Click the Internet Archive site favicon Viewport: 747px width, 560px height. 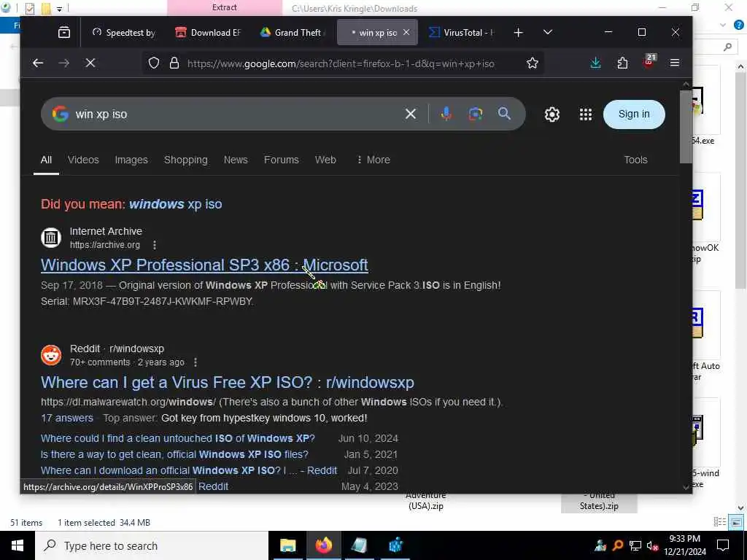point(51,238)
